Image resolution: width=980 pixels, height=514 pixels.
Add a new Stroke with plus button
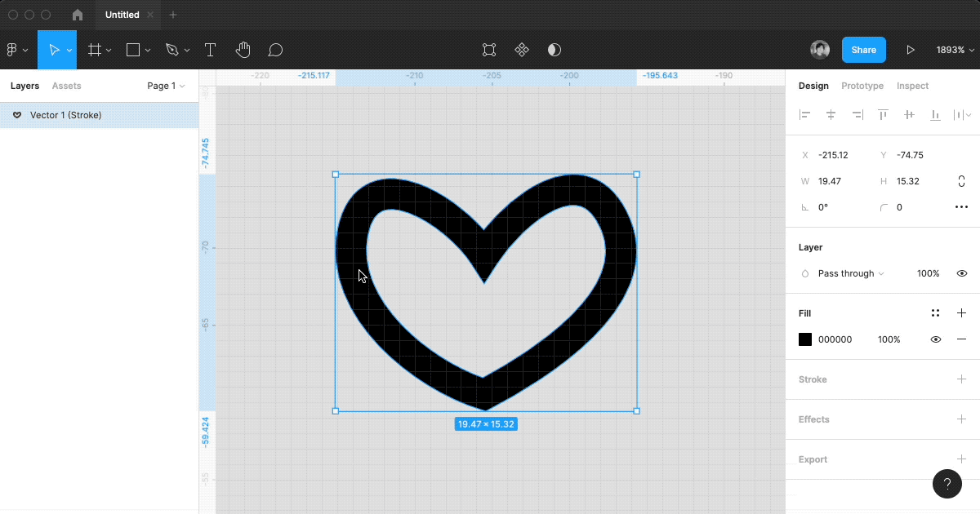coord(961,379)
